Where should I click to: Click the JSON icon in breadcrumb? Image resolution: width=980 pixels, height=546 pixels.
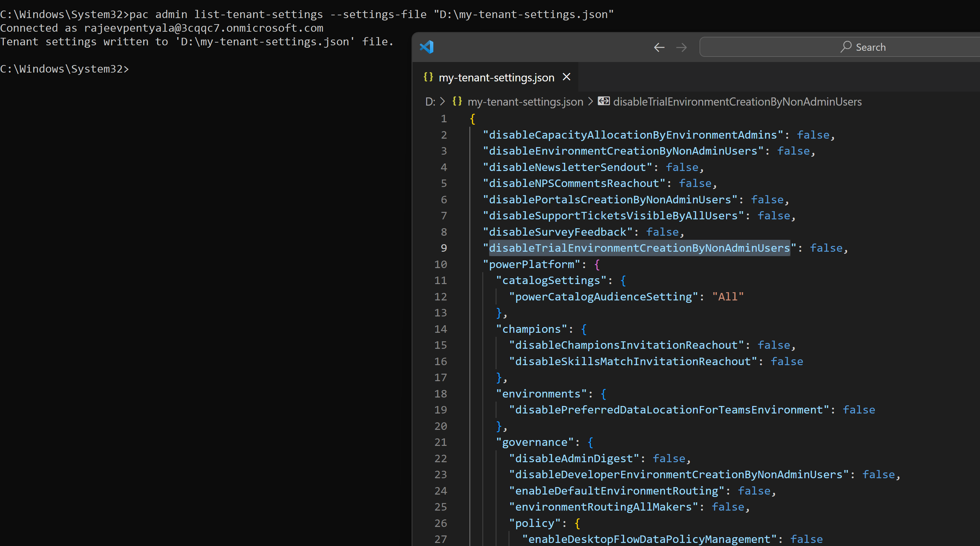[457, 101]
